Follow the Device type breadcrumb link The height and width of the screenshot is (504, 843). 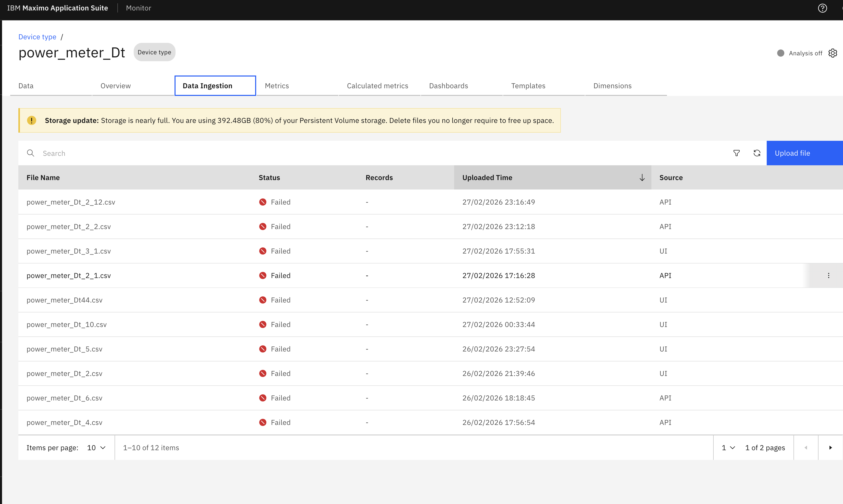(37, 37)
